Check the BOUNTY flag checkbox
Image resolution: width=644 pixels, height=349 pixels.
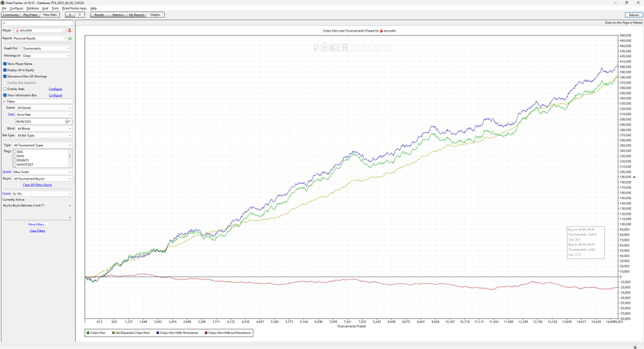[14, 160]
